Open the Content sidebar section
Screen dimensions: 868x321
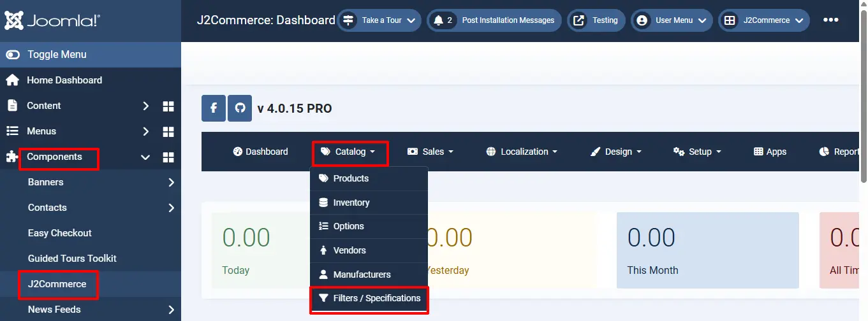[x=43, y=106]
